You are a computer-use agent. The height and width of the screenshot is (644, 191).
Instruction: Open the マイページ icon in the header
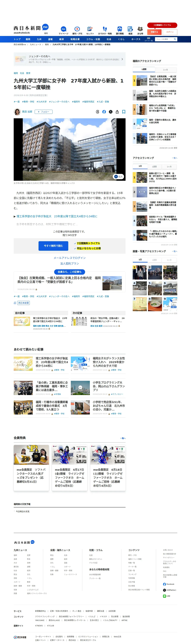point(63,30)
